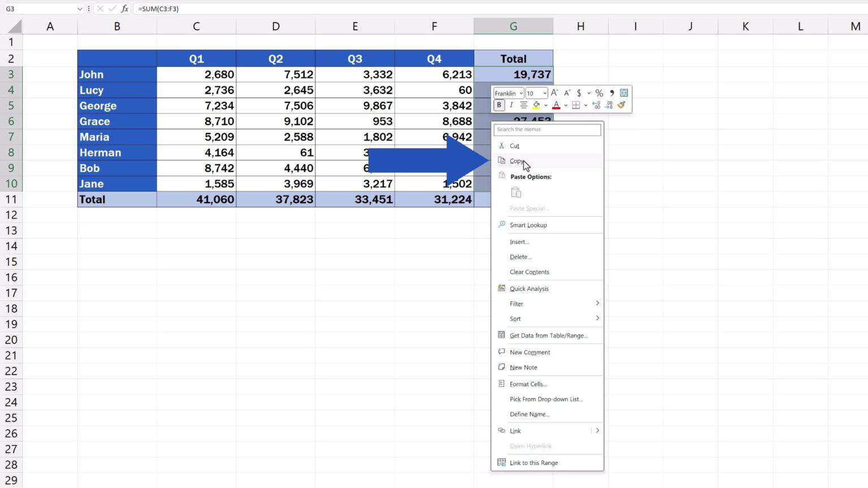Toggle italic formatting on the mini toolbar
Image resolution: width=868 pixels, height=488 pixels.
(x=511, y=105)
